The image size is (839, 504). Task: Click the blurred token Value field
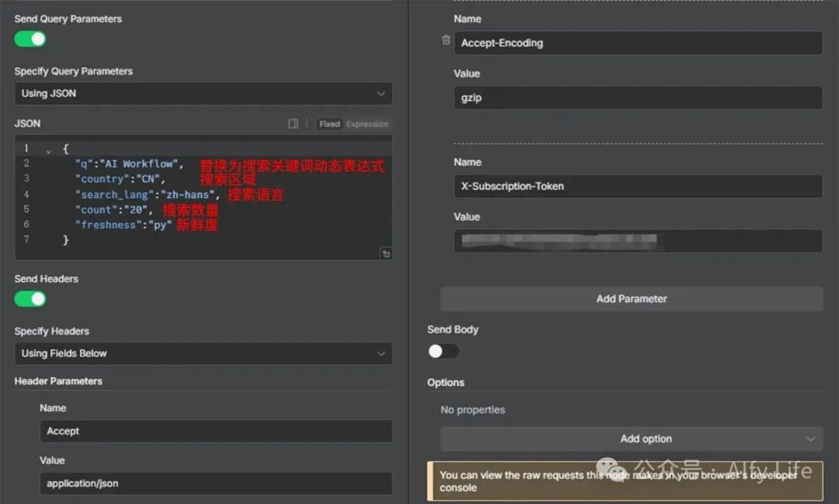coord(639,242)
